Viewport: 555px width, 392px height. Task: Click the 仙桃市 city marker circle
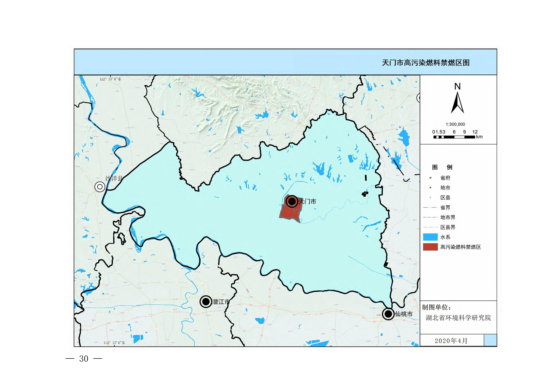click(x=388, y=314)
